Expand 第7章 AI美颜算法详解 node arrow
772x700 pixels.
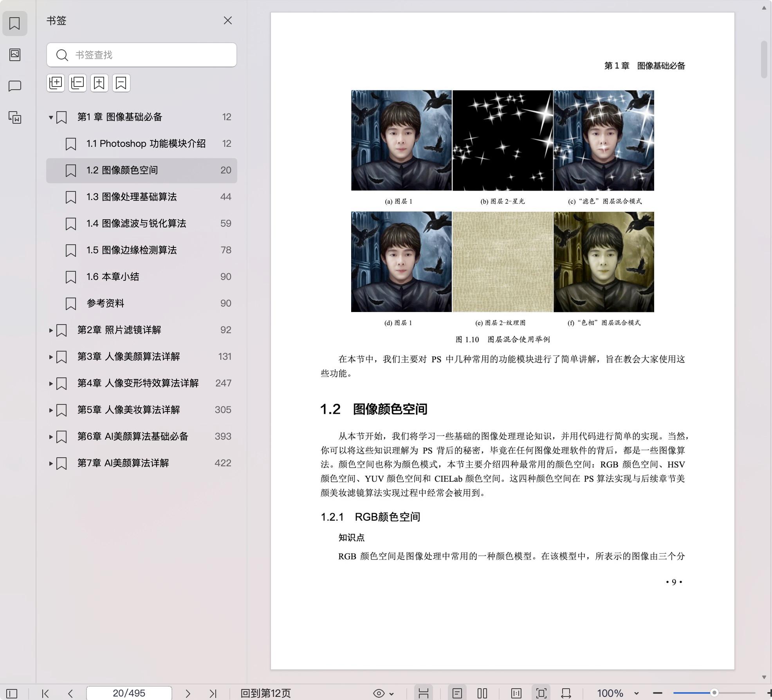click(51, 463)
